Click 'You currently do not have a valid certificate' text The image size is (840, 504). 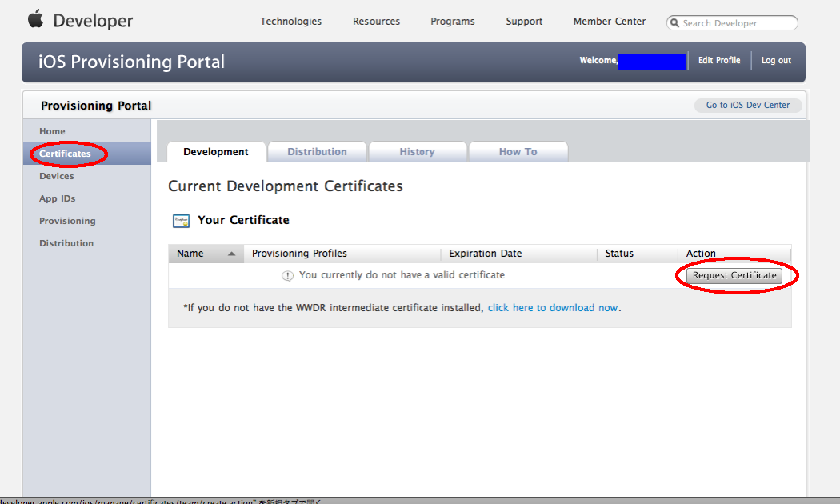point(402,275)
